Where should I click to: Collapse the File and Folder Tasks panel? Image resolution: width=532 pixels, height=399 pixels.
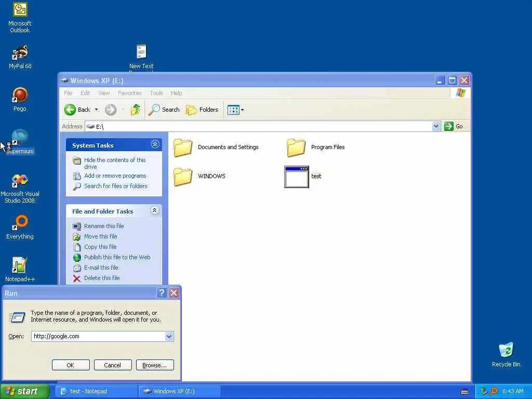155,210
